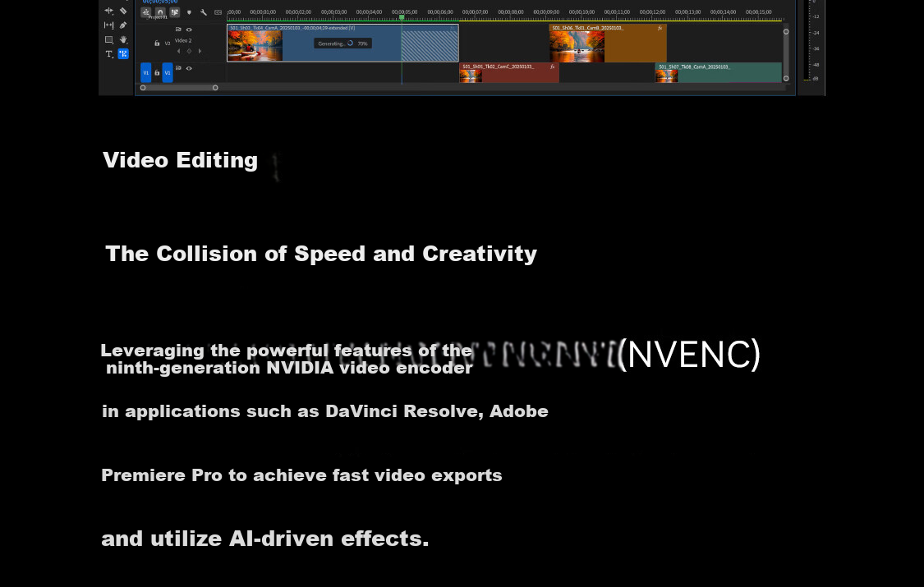This screenshot has width=924, height=587.
Task: Select the S01_Sh03 extended clip
Action: pyautogui.click(x=342, y=43)
